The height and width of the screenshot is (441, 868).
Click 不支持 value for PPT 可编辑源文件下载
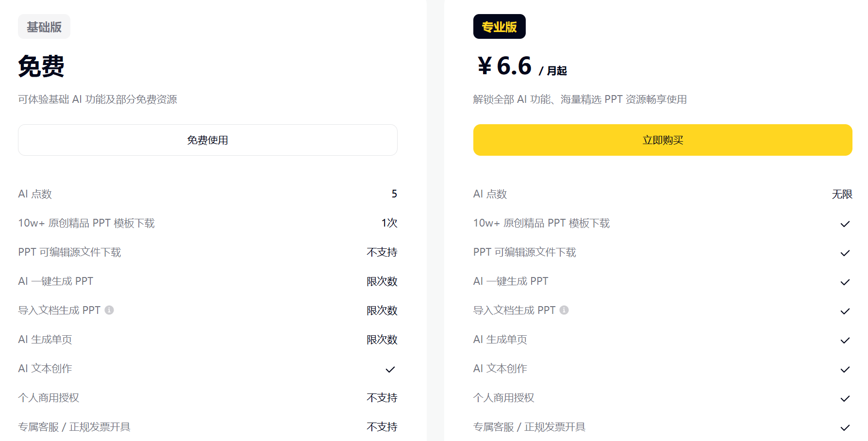click(382, 252)
